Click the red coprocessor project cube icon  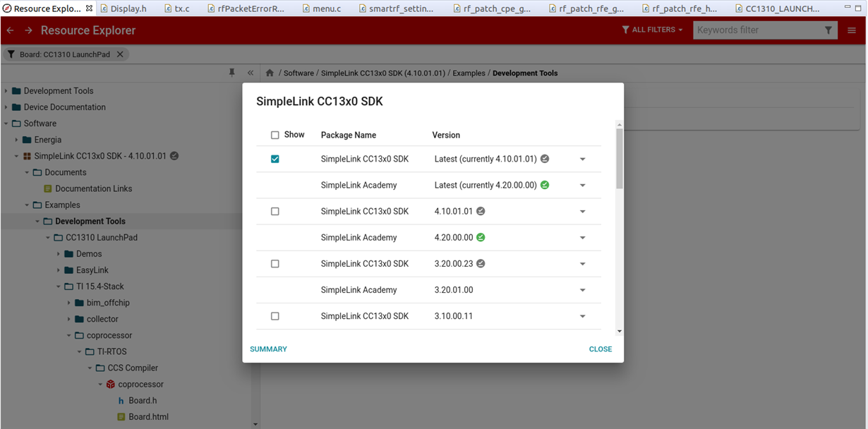[111, 385]
